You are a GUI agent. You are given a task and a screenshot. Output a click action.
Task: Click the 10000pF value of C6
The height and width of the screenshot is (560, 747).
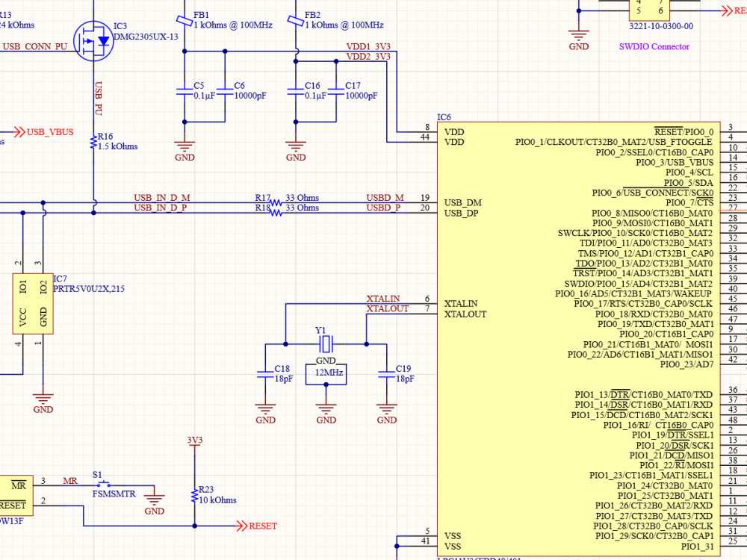[250, 96]
